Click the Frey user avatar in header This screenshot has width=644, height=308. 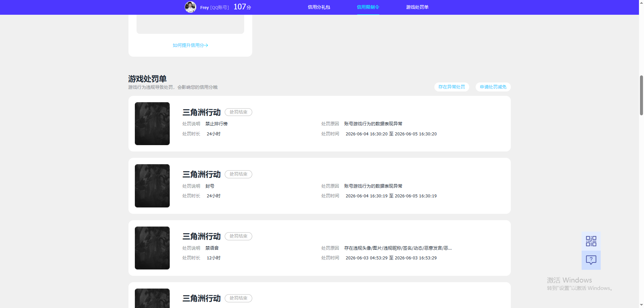click(191, 7)
